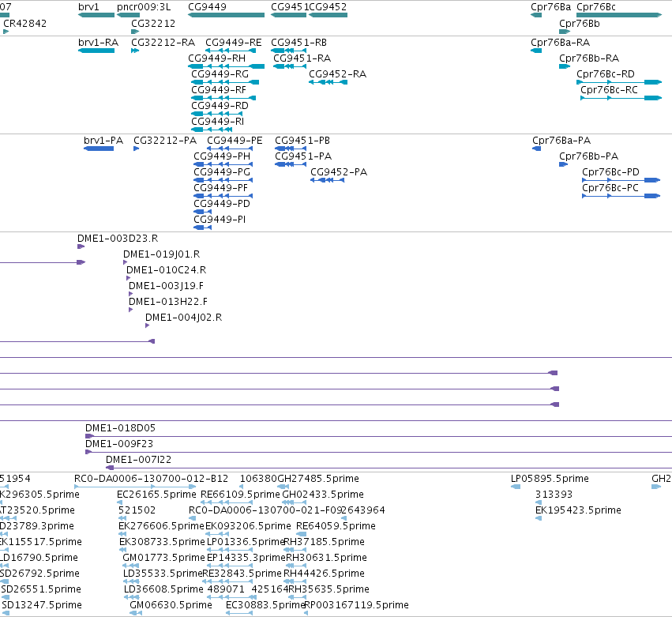Image resolution: width=672 pixels, height=617 pixels.
Task: Click the brv1 gene glyph
Action: tap(96, 15)
